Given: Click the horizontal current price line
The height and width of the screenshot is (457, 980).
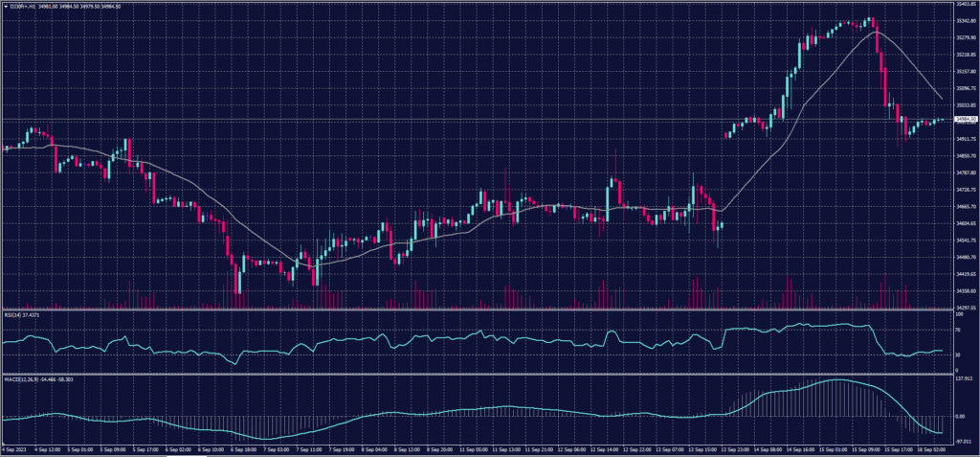Looking at the screenshot, I should (479, 119).
